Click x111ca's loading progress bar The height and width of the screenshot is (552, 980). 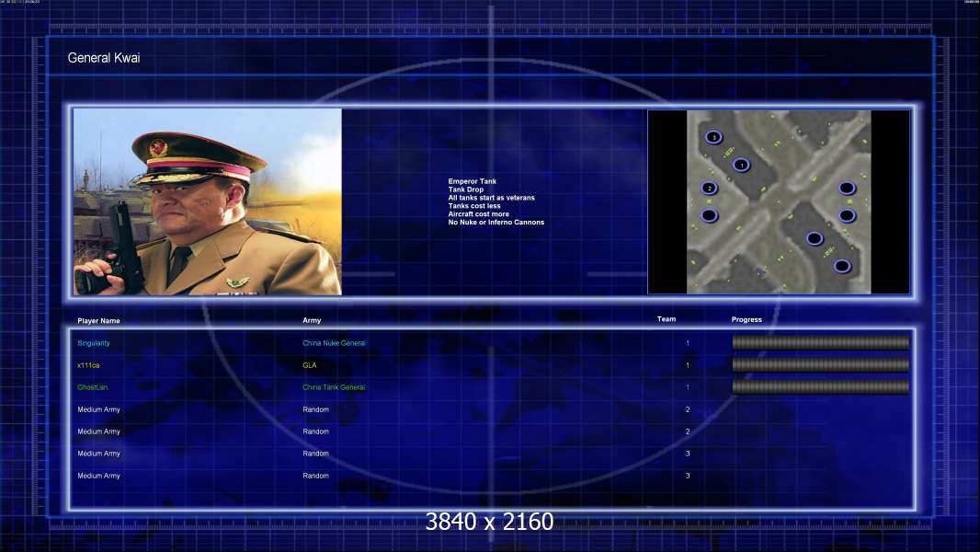[821, 365]
